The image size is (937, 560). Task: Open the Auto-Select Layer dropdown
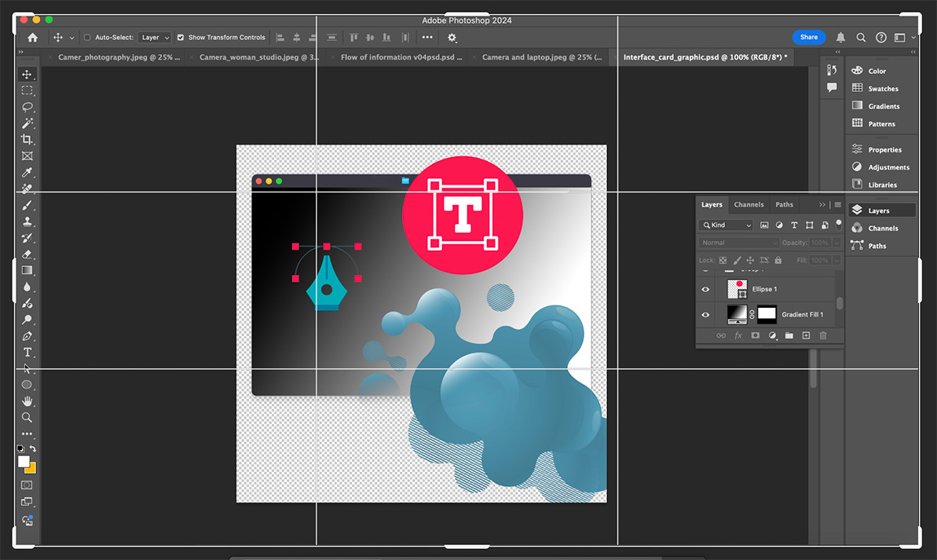point(155,37)
